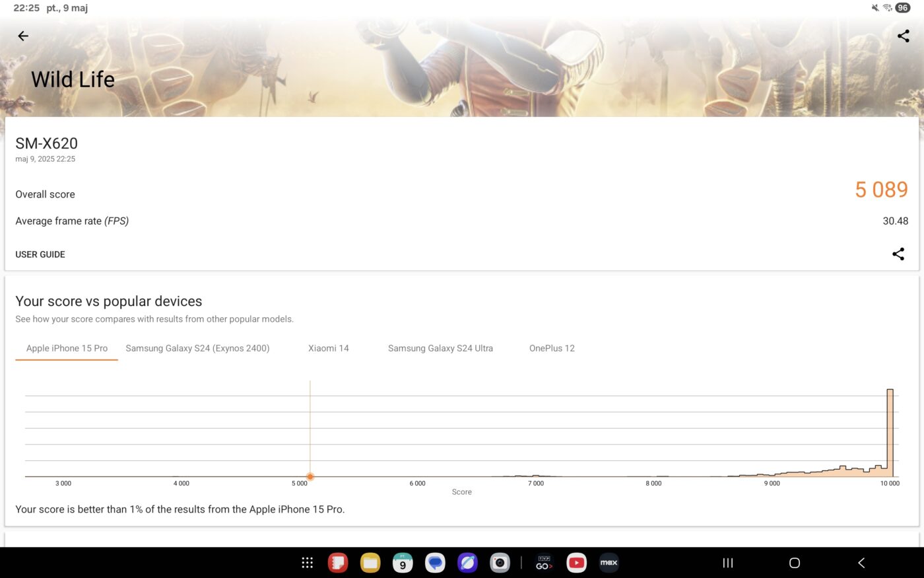Click the status bar clock 22:25
The image size is (924, 578).
click(26, 8)
